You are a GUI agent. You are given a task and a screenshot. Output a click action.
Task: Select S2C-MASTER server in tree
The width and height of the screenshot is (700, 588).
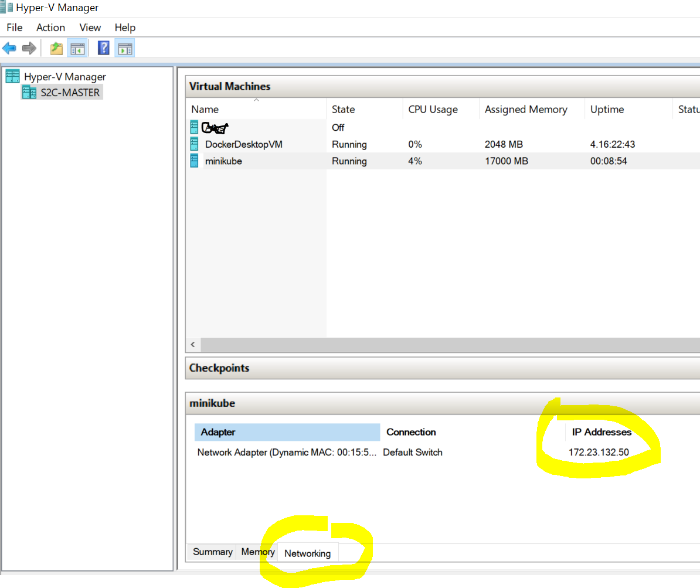[x=70, y=93]
